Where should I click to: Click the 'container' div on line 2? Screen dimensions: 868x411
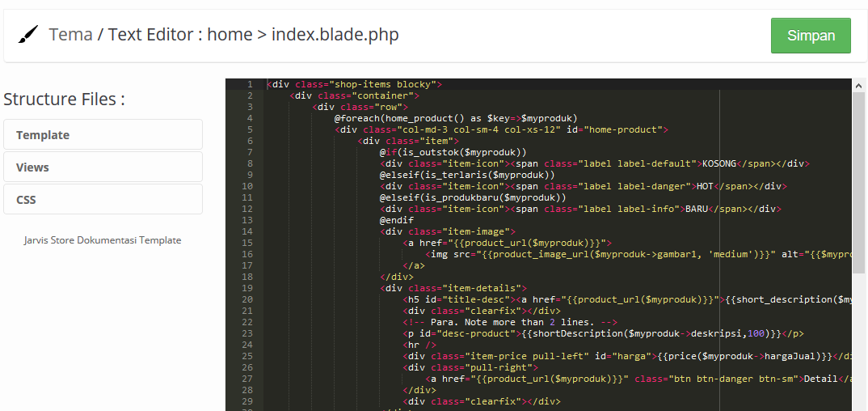354,95
